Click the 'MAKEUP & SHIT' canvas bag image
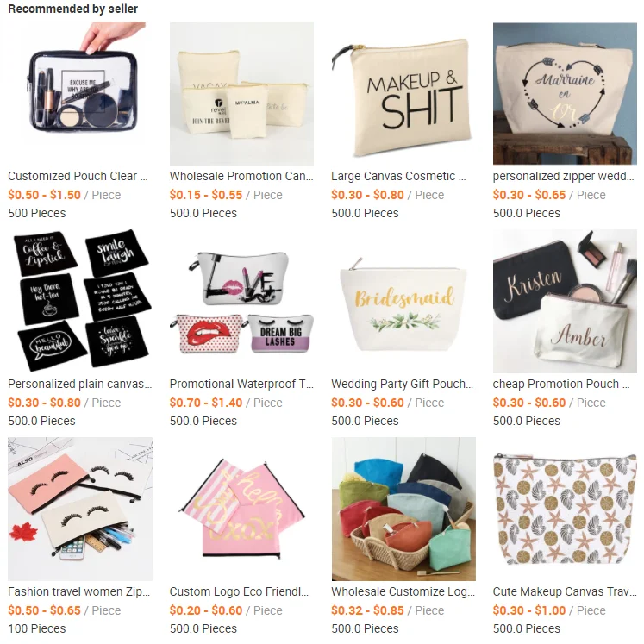 pyautogui.click(x=403, y=94)
